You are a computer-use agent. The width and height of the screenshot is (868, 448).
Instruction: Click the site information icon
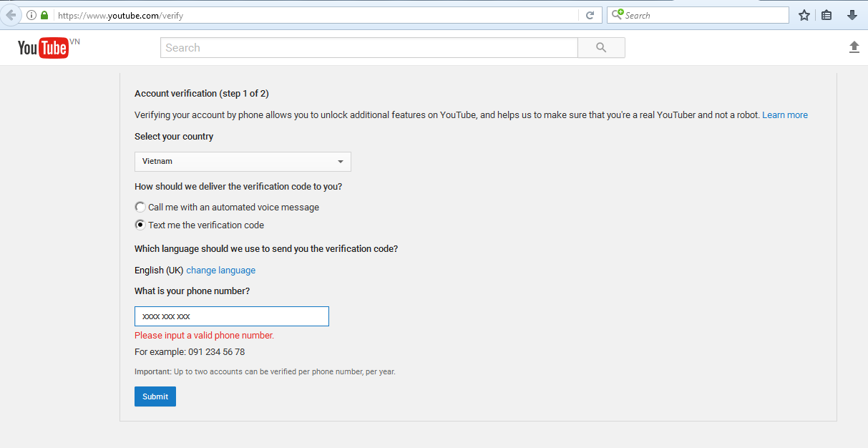31,15
